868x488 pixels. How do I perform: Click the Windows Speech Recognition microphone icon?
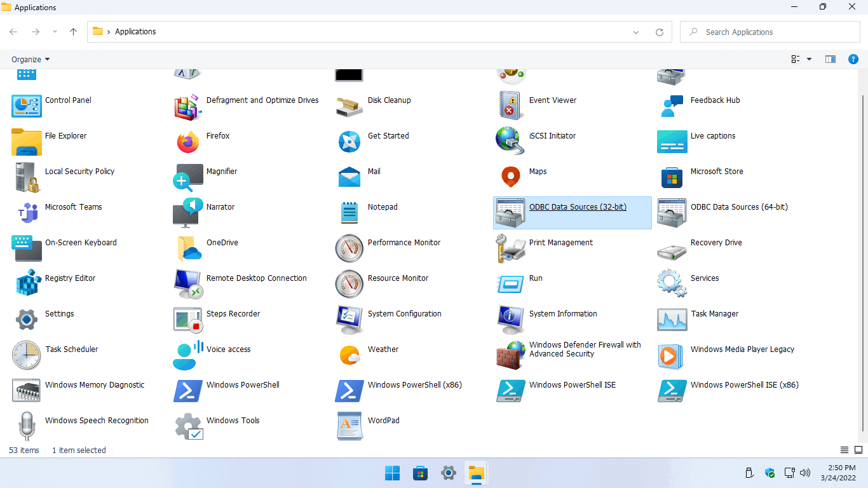pos(27,426)
